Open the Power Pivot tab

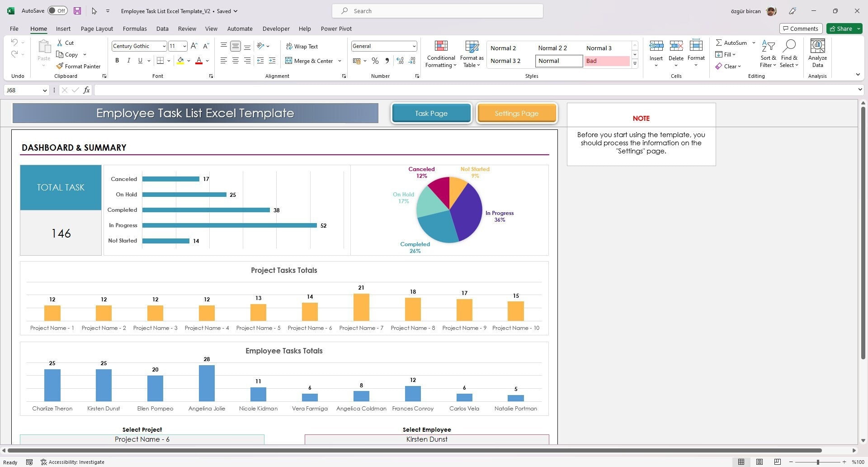tap(336, 29)
